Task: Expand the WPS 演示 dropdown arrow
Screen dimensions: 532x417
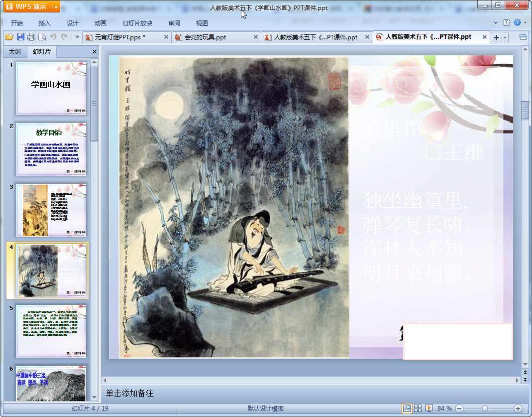Action: [56, 6]
